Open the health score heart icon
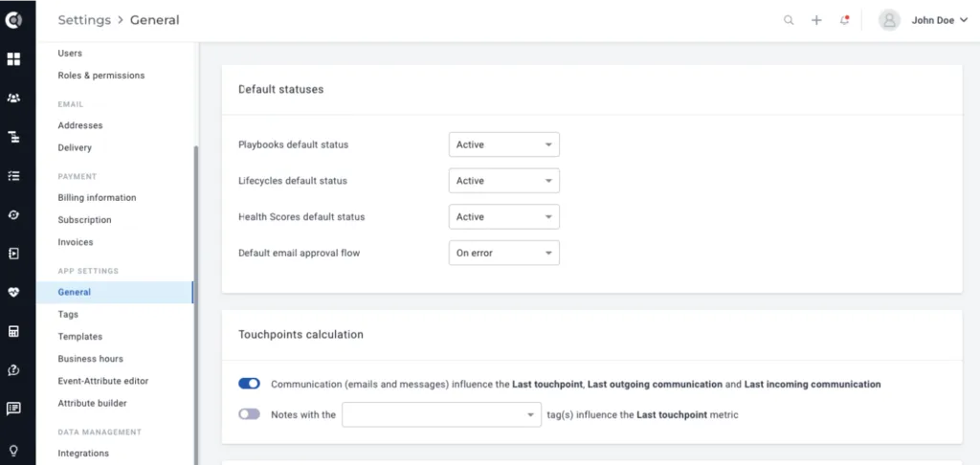The image size is (980, 465). point(13,292)
